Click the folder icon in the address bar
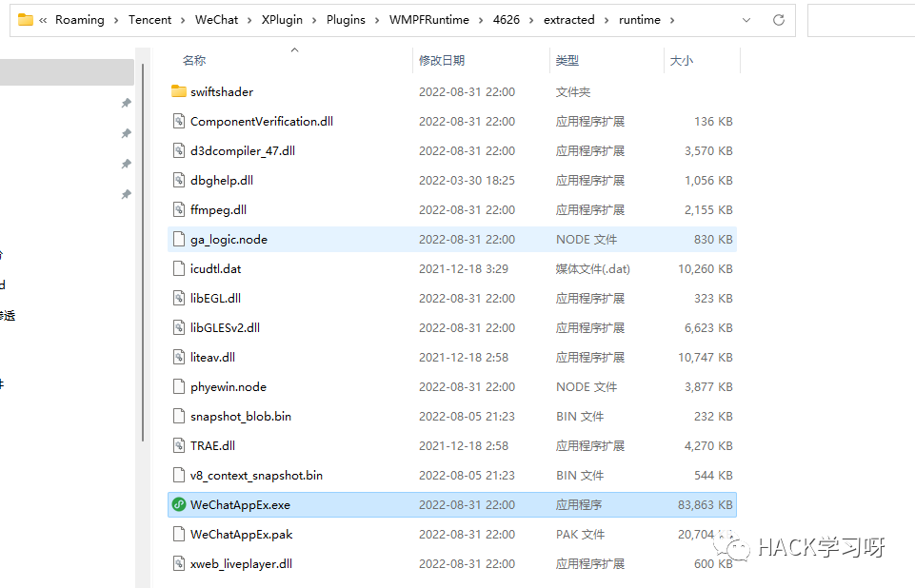Screen dimensions: 915x588 click(25, 20)
